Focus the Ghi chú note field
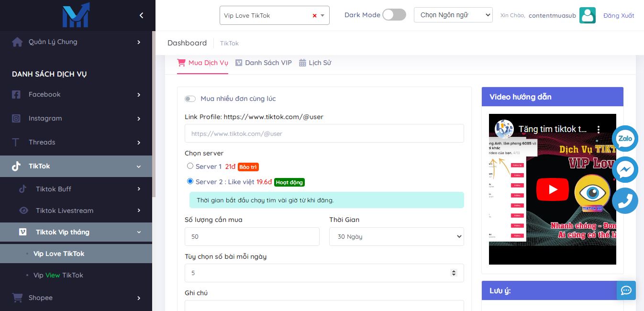Viewport: 644px width, 311px height. coord(324,305)
